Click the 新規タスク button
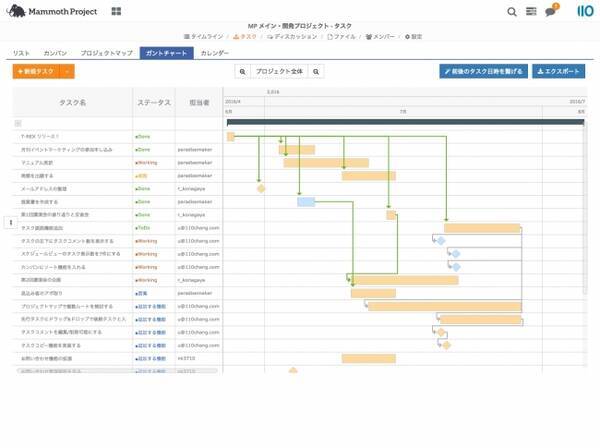600x448 pixels. pyautogui.click(x=37, y=72)
